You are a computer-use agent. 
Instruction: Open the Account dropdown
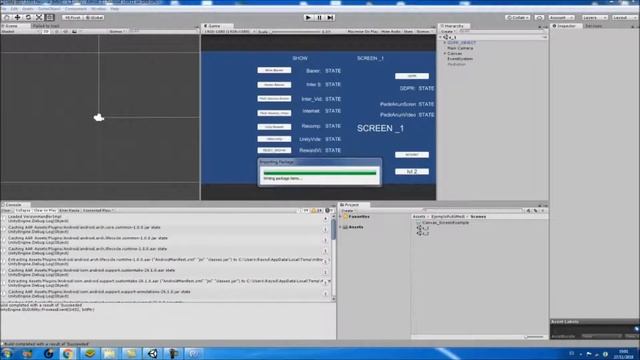pyautogui.click(x=561, y=18)
